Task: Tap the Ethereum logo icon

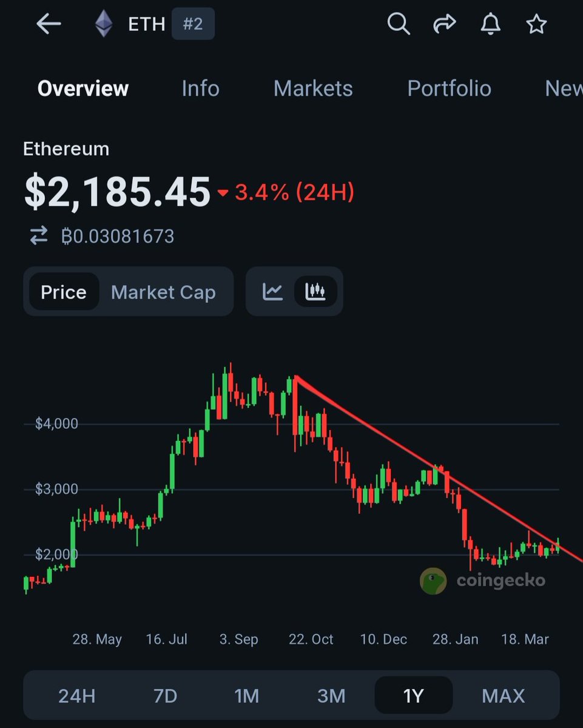Action: coord(104,24)
